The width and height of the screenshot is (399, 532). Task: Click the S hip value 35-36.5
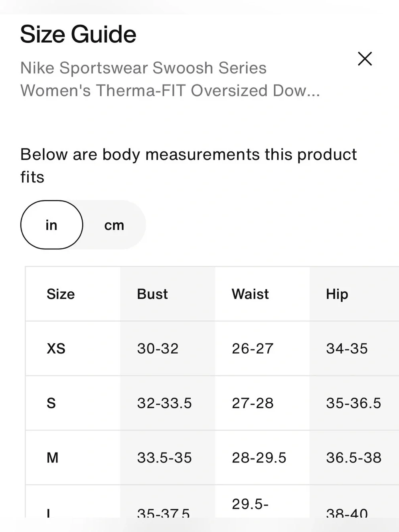[354, 403]
